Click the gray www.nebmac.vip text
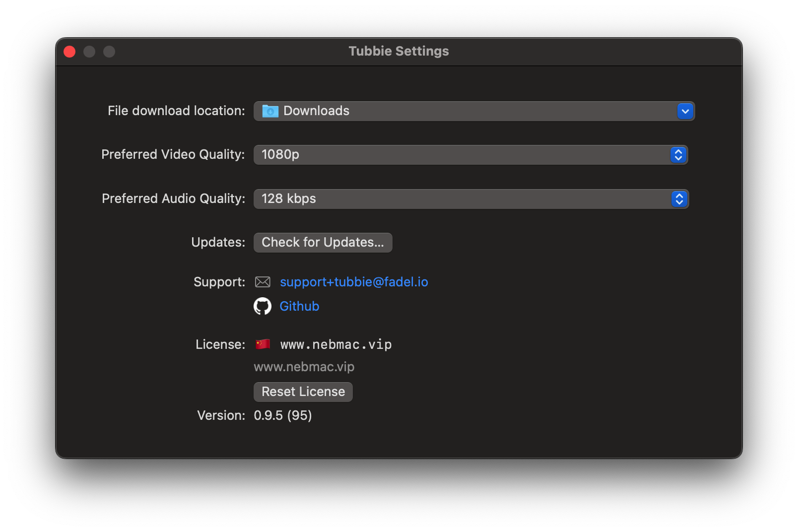 tap(304, 367)
